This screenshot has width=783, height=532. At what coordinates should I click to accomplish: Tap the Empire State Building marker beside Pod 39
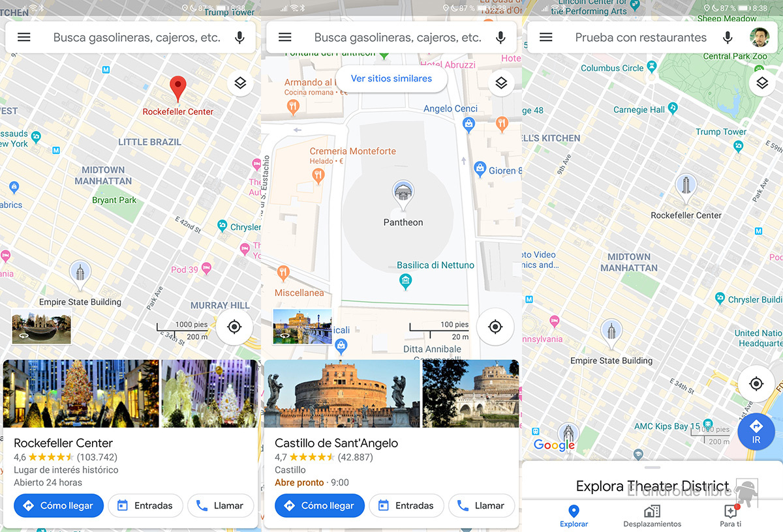pos(80,275)
